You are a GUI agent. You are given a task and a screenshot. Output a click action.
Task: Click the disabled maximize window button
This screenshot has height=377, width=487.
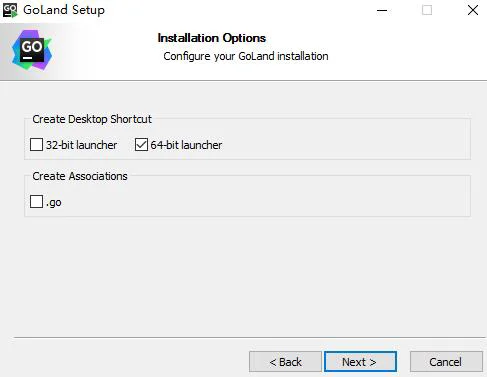click(427, 10)
